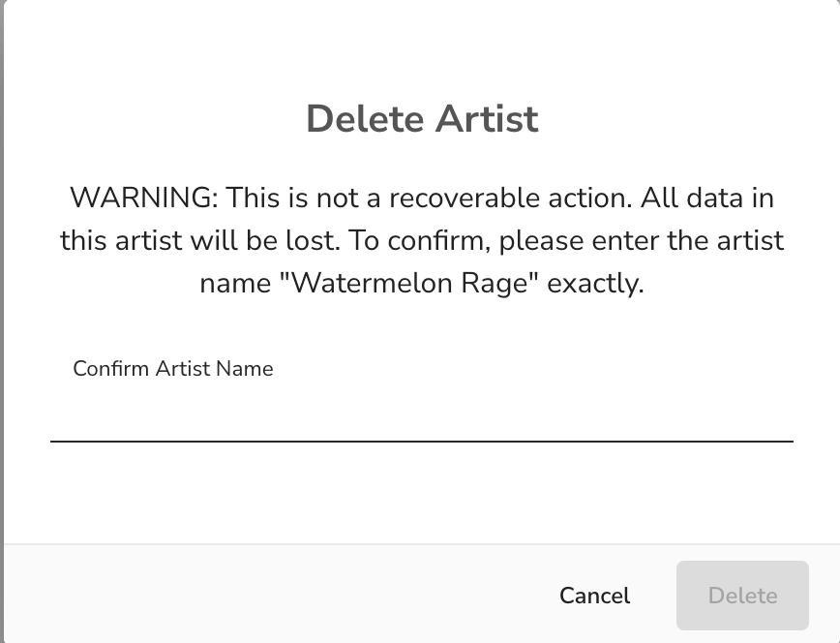
Task: Click the word "Artist" in the heading
Action: click(487, 118)
